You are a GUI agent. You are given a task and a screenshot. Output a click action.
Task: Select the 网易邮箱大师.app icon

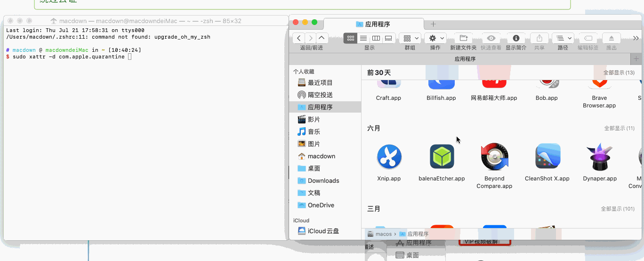pos(494,85)
